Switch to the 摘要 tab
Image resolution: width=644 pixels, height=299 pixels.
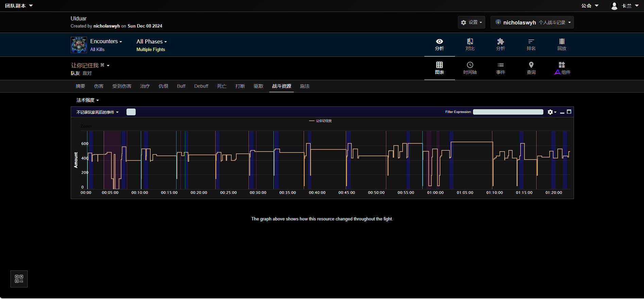pos(80,86)
